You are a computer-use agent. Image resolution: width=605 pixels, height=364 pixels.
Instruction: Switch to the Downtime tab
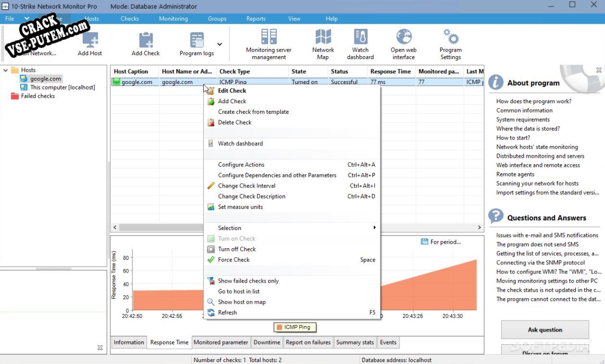coord(267,342)
